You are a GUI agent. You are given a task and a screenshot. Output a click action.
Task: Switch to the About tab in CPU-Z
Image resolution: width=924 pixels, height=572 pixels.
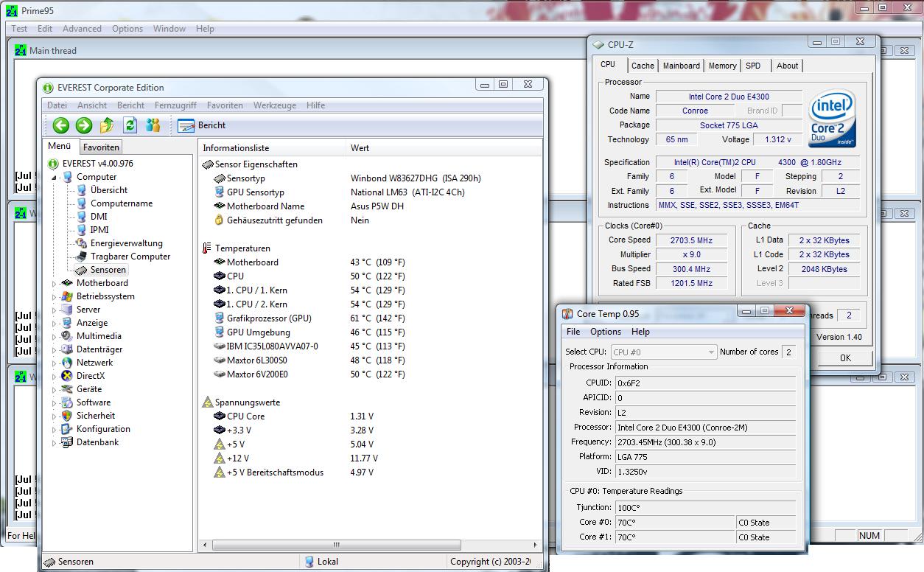[x=787, y=66]
